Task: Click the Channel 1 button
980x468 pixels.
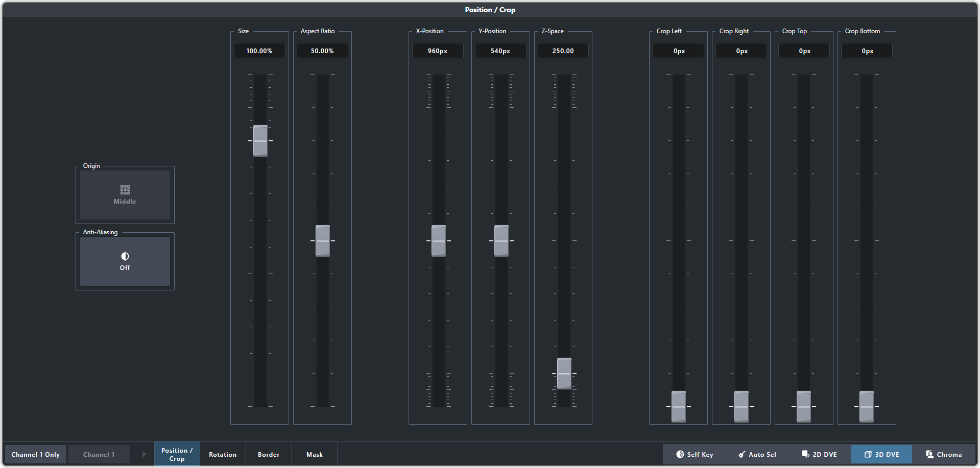Action: point(99,454)
